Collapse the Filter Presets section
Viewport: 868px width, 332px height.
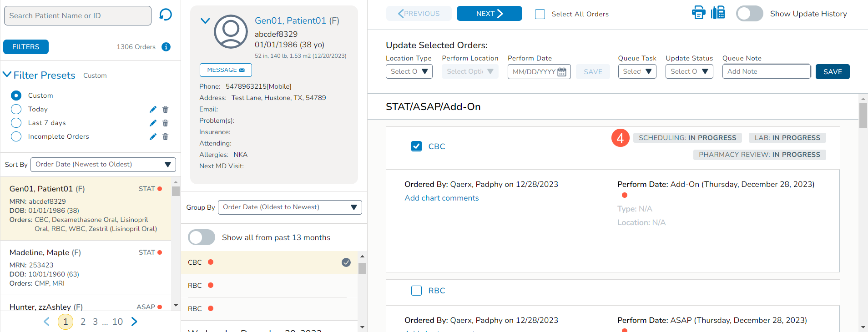pos(7,75)
